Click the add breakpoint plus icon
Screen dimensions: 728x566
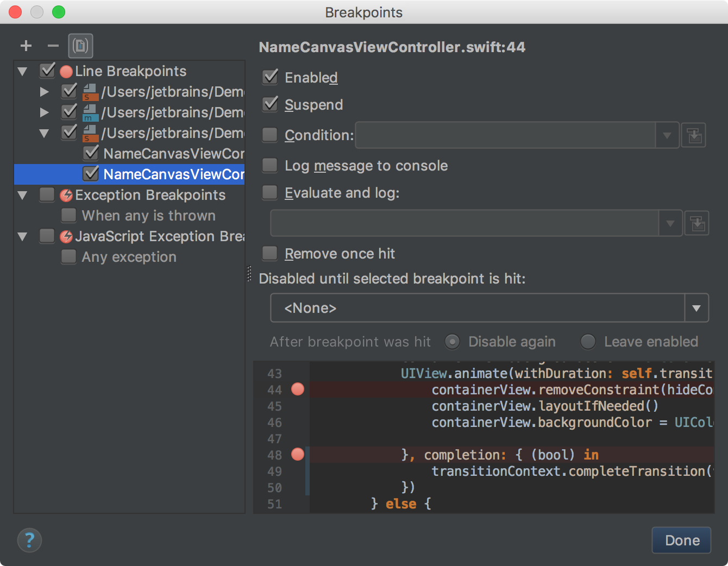tap(26, 46)
